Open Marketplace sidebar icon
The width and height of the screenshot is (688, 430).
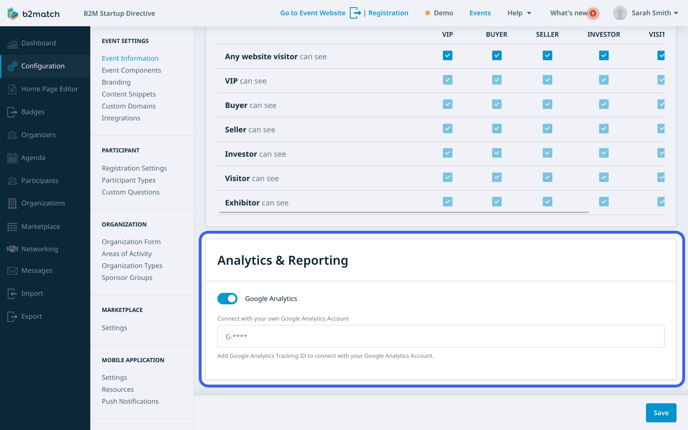click(12, 227)
